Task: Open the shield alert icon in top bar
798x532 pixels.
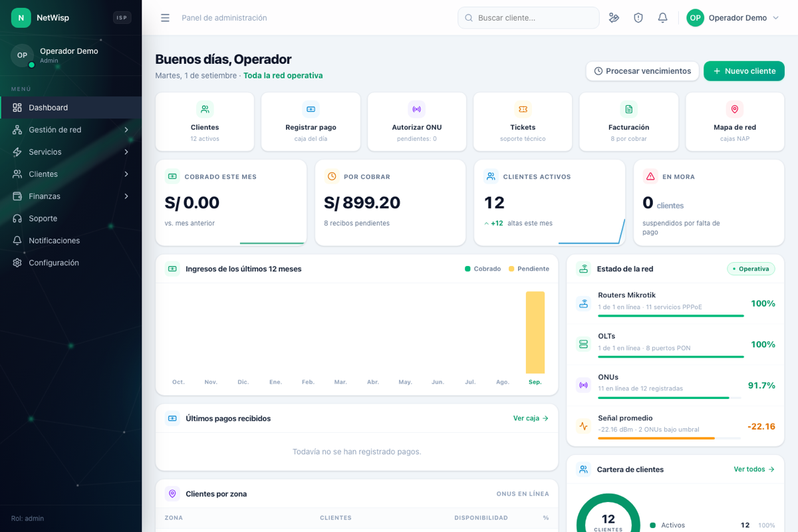Action: [638, 18]
